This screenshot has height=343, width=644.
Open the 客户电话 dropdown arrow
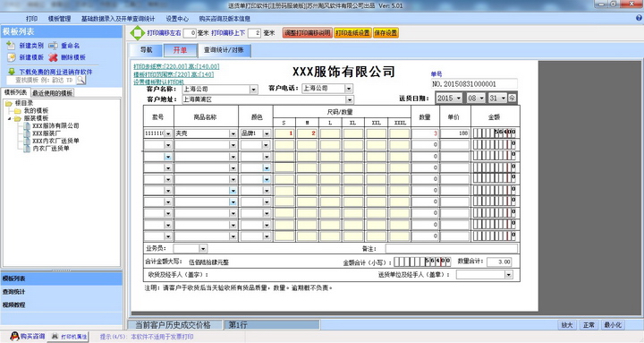tap(348, 89)
